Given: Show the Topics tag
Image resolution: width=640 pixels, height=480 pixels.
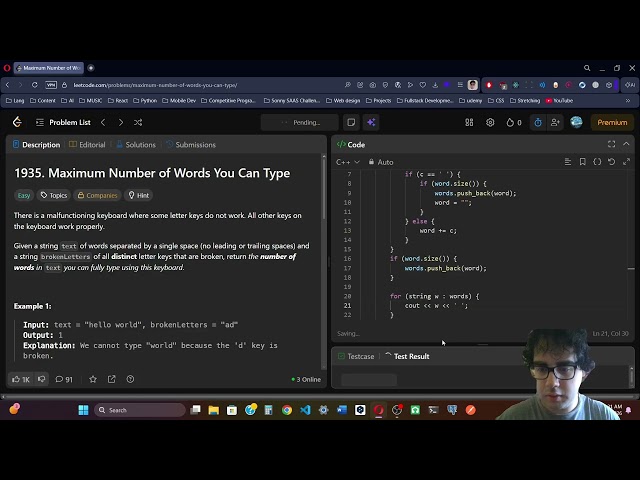Looking at the screenshot, I should [54, 196].
